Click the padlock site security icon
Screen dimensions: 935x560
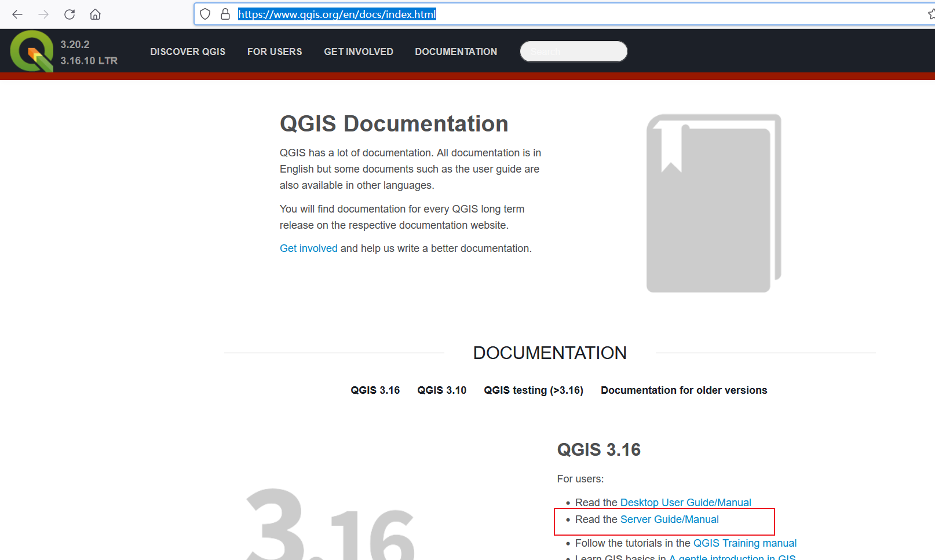(225, 14)
